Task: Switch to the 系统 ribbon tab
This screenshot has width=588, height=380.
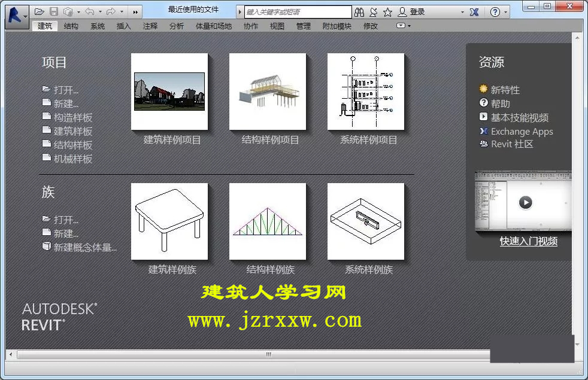Action: click(98, 26)
